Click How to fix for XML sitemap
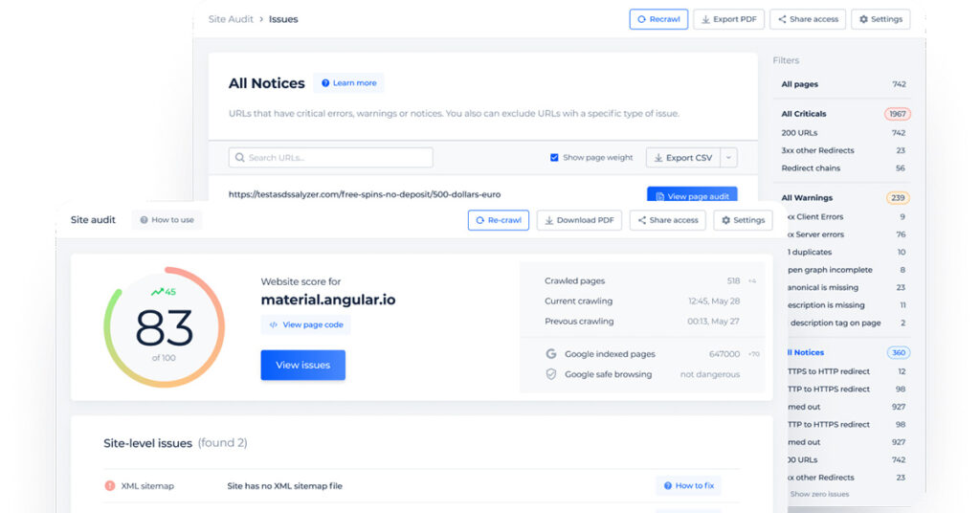980x513 pixels. point(688,485)
